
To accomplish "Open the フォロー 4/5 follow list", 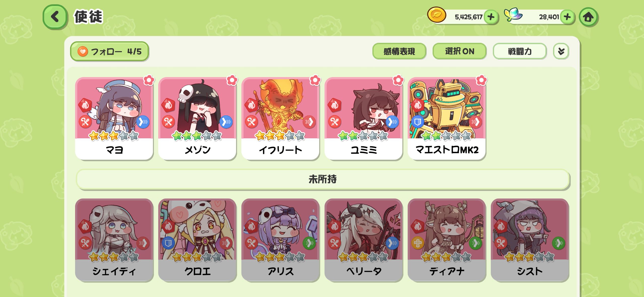I will point(109,51).
